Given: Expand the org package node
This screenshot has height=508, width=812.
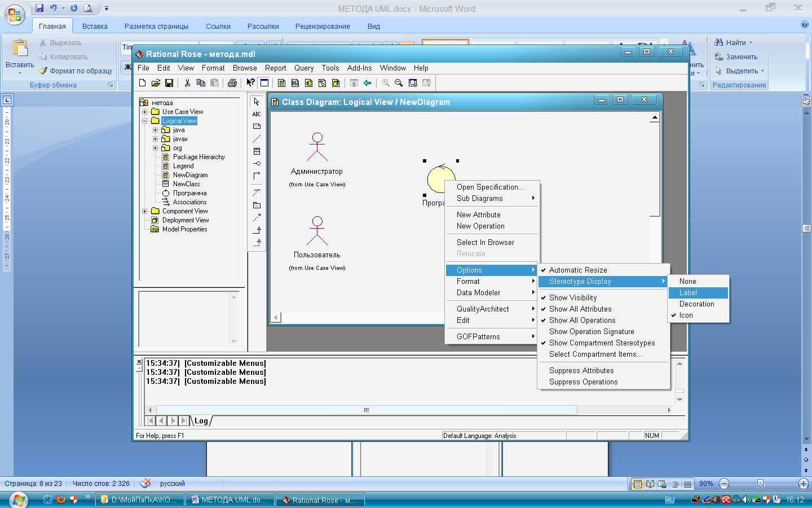Looking at the screenshot, I should [156, 148].
